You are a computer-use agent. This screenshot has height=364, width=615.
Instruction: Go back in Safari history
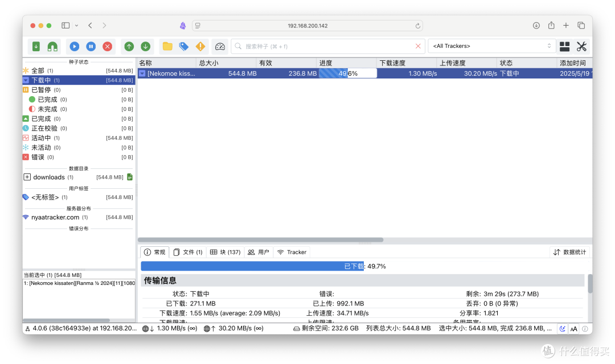point(90,26)
